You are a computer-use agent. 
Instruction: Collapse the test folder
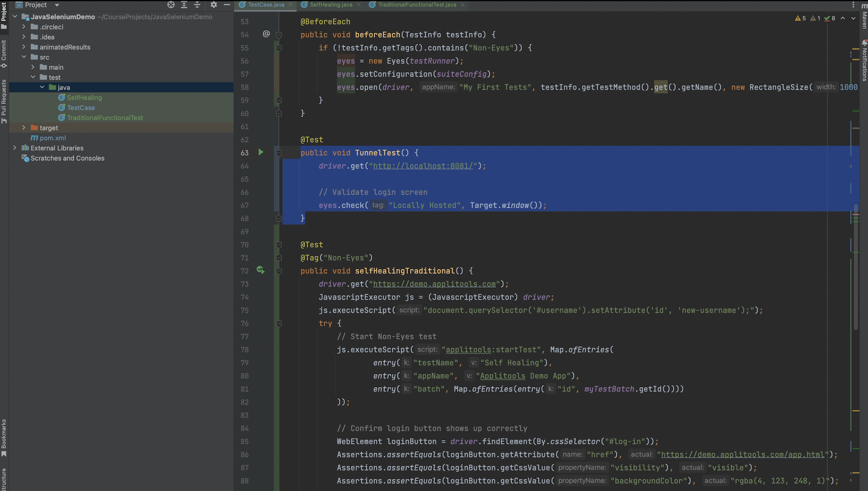(x=33, y=77)
